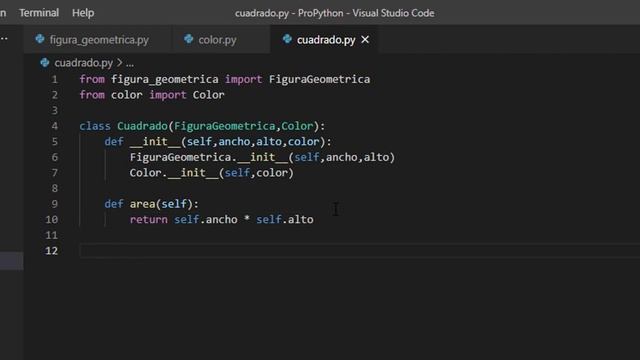Select the cuadrado.py tab
The height and width of the screenshot is (360, 640).
[x=325, y=40]
